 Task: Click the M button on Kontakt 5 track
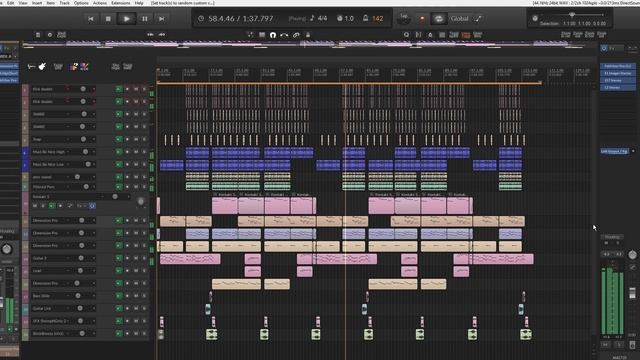click(35, 206)
